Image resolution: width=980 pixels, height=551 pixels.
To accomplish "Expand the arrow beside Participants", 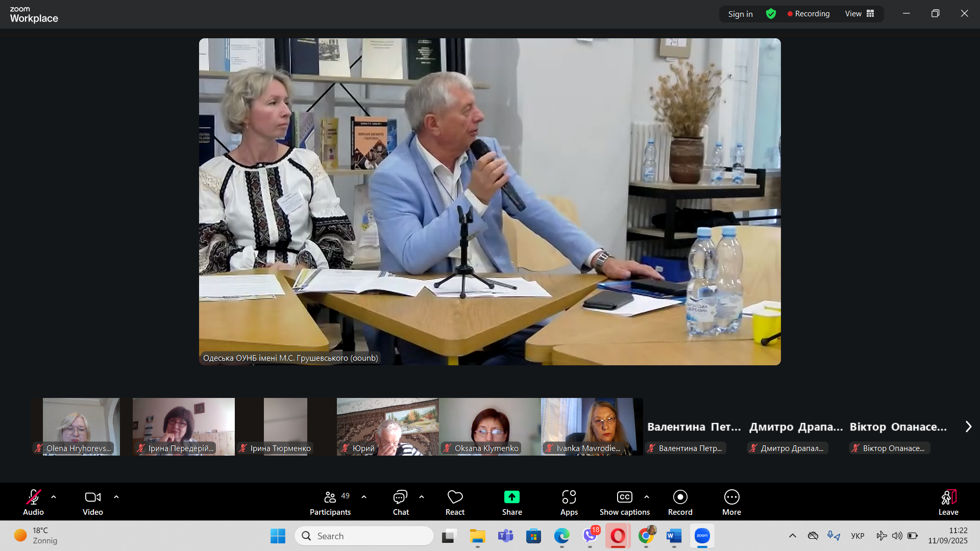I will [364, 496].
